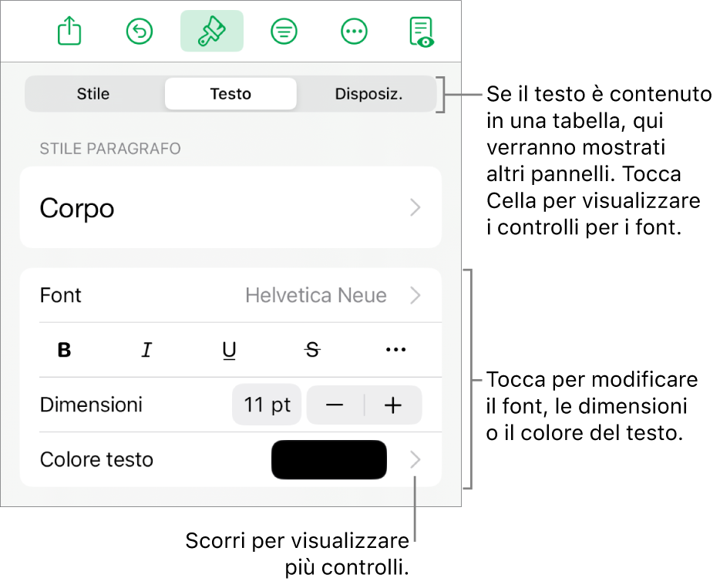Screen dimensions: 720x588
Task: Tap the 11 pt size field
Action: pyautogui.click(x=267, y=405)
